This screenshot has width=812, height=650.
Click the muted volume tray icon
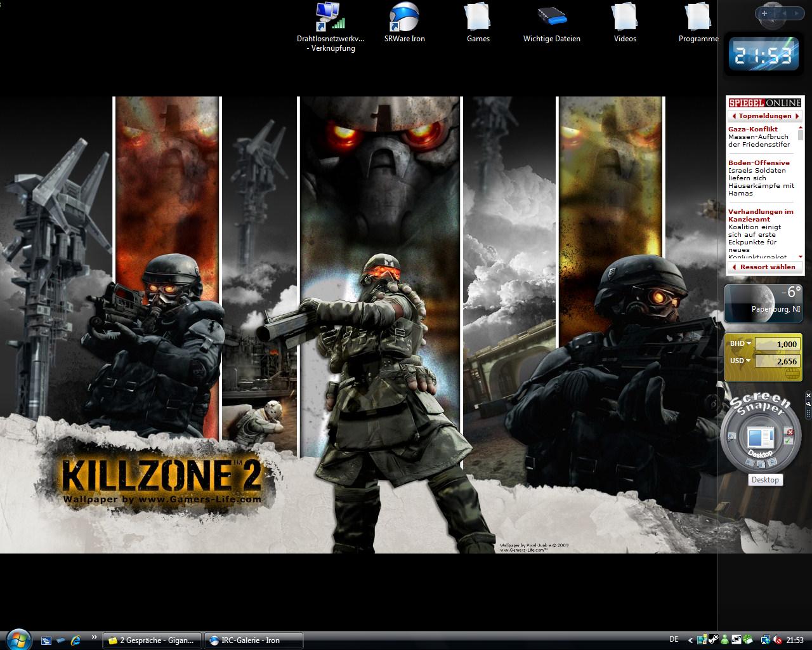click(778, 640)
